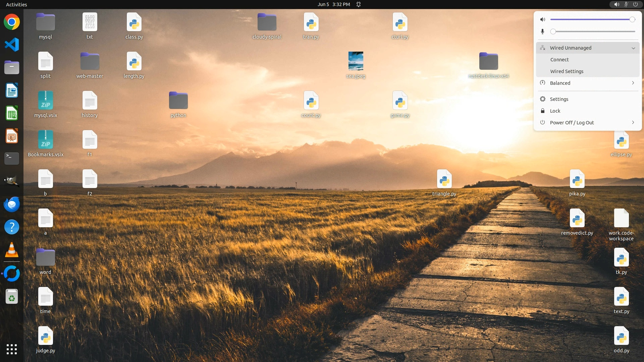Viewport: 644px width, 362px height.
Task: Open LibreOffice Calc from the dock
Action: [x=12, y=113]
